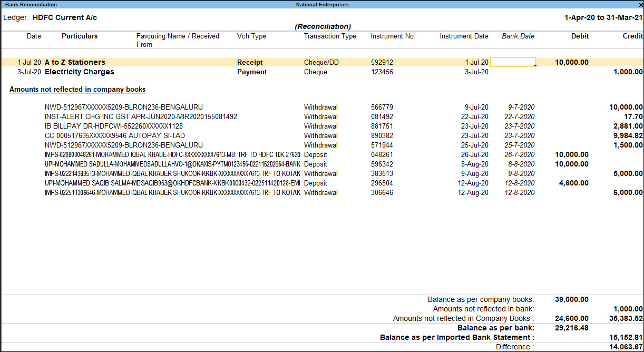Click the Debit column header
Image resolution: width=644 pixels, height=352 pixels.
coord(580,36)
